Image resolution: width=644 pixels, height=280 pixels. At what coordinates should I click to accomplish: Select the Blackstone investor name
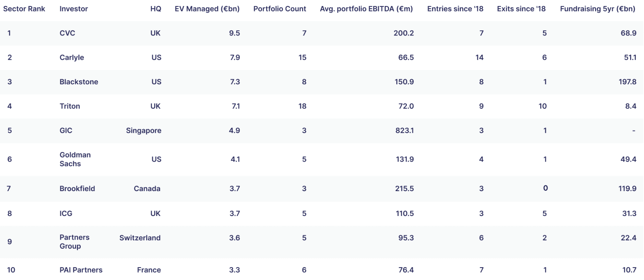pyautogui.click(x=79, y=82)
